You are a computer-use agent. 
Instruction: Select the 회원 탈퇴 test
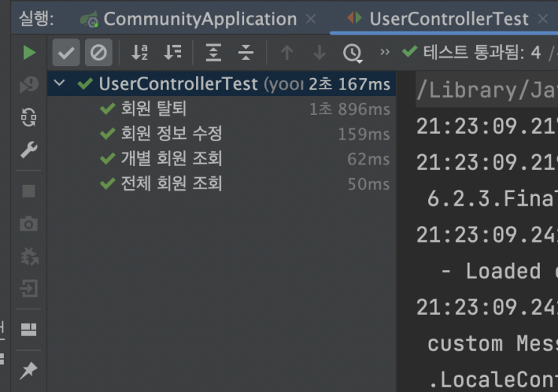pos(222,108)
